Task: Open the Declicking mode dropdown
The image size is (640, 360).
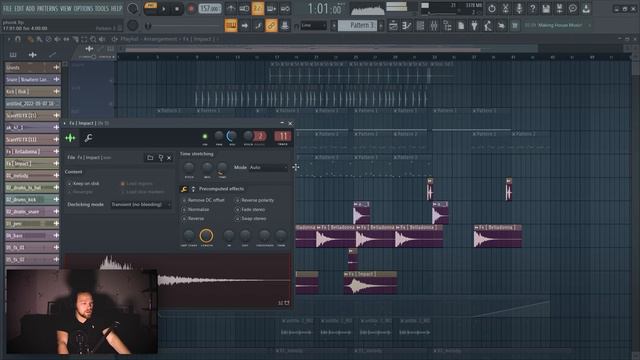Action: (x=140, y=204)
